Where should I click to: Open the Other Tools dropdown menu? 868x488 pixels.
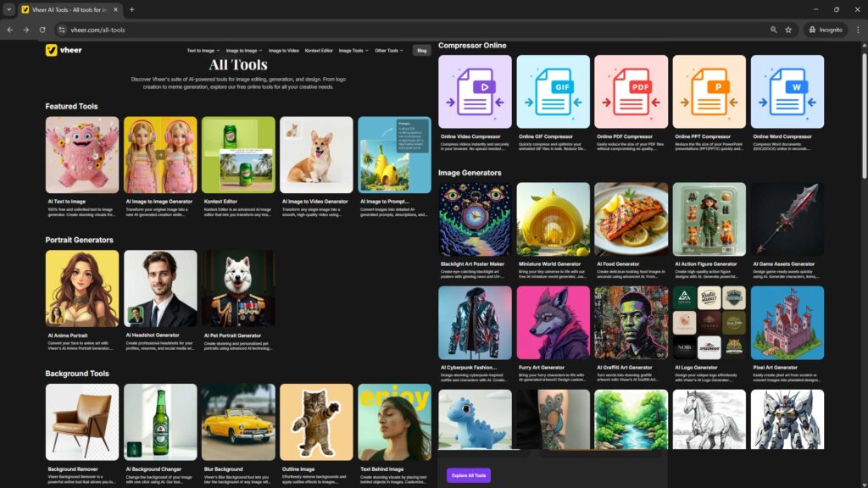pos(389,51)
